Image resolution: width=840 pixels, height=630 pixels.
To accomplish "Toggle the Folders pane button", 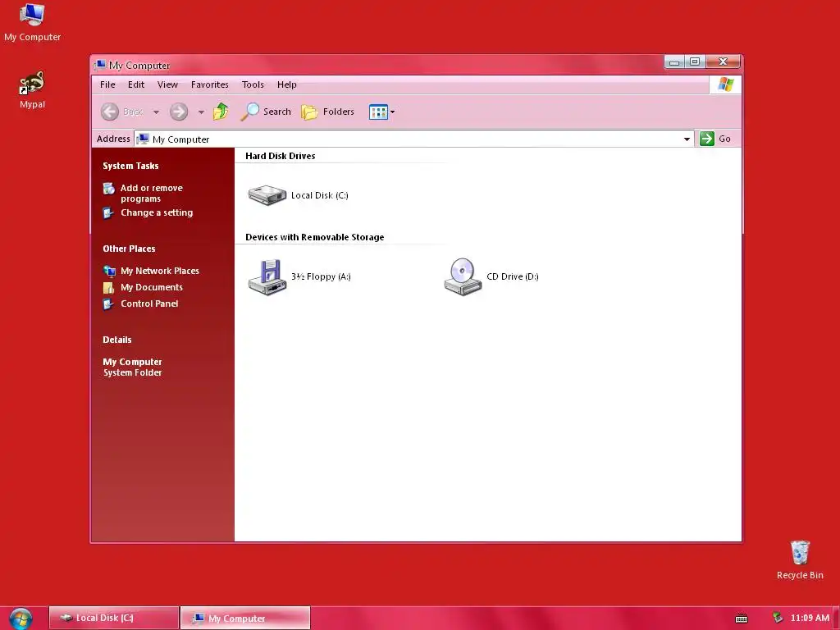I will (328, 112).
